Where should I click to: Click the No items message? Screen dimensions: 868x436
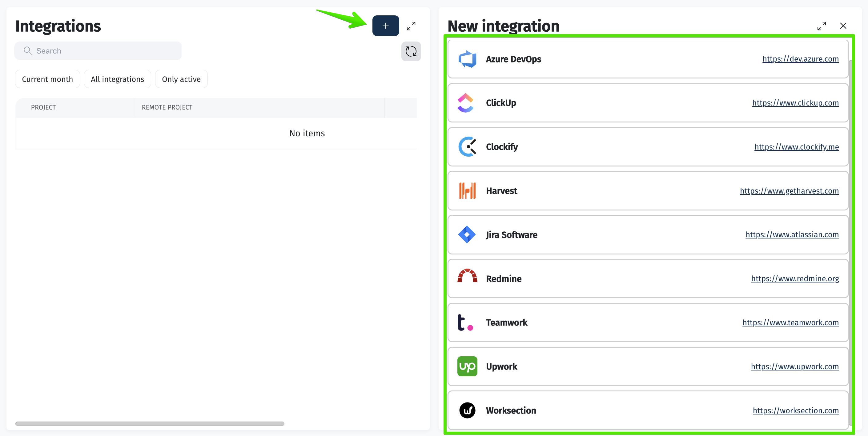307,134
